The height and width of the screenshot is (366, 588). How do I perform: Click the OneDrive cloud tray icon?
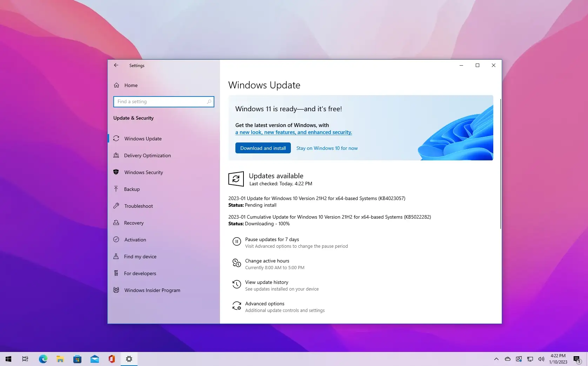pyautogui.click(x=508, y=359)
